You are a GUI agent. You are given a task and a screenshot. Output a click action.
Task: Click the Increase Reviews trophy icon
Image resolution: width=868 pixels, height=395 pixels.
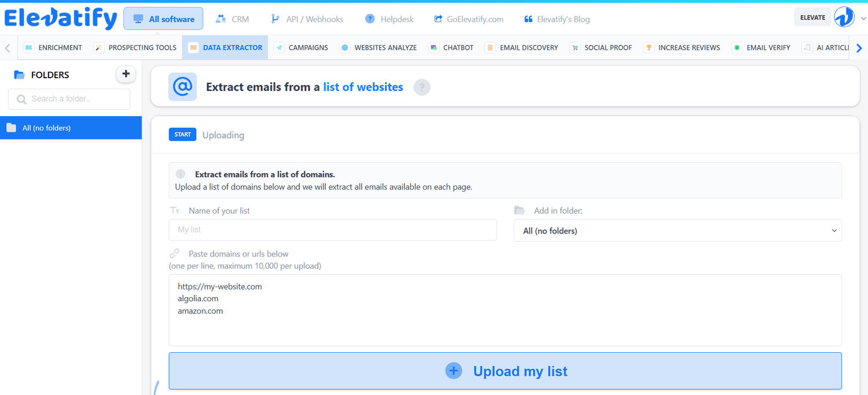649,47
